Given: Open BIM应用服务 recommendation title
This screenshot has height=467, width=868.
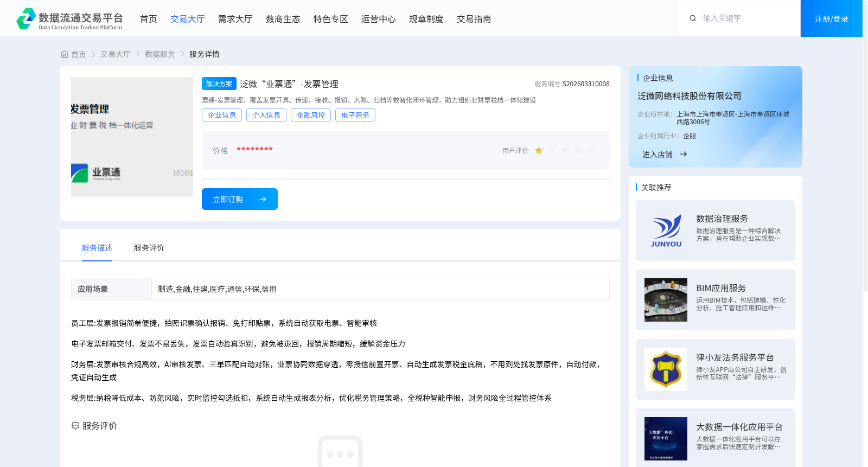Looking at the screenshot, I should [x=721, y=288].
